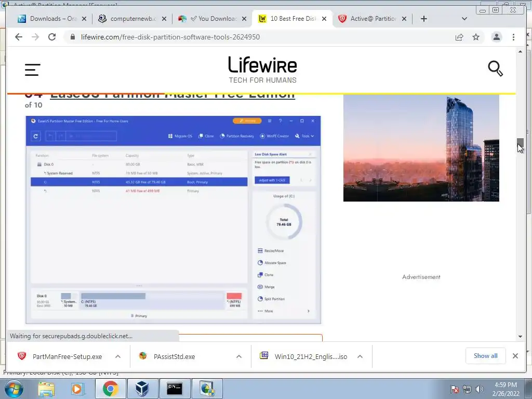Screen dimensions: 532x399
Task: Open EaseUS Partition Master Free Edition heading link
Action: pos(172,95)
